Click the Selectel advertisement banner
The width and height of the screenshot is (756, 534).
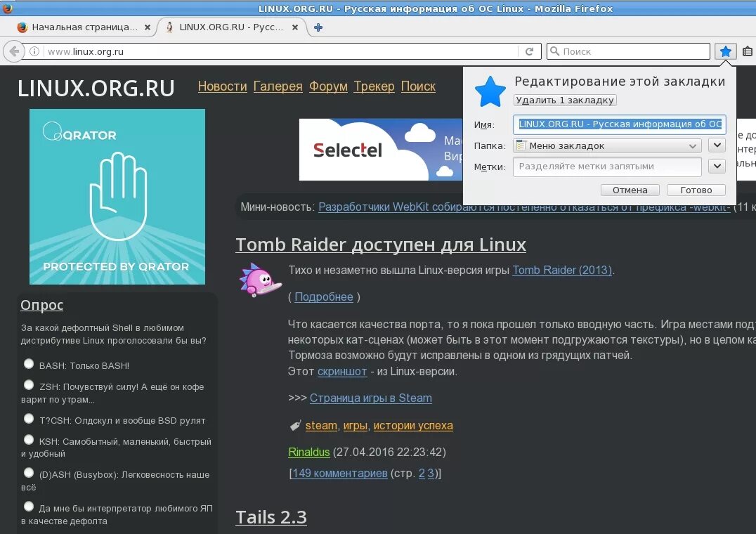coord(381,150)
